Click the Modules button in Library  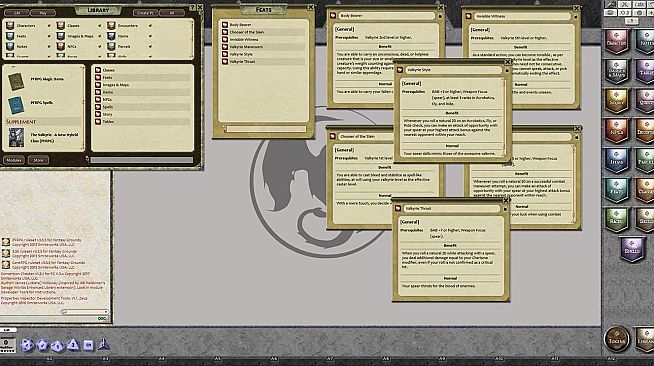coord(14,160)
